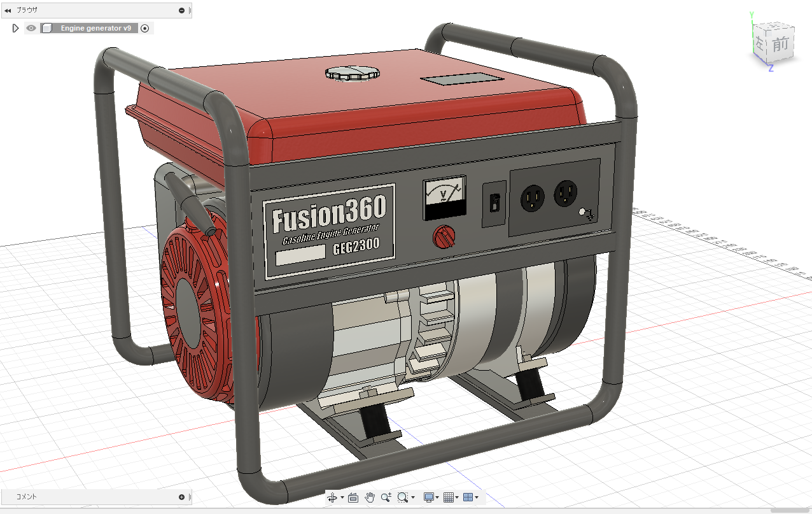The height and width of the screenshot is (514, 812).
Task: Click the ブラウザ panel title
Action: 27,10
